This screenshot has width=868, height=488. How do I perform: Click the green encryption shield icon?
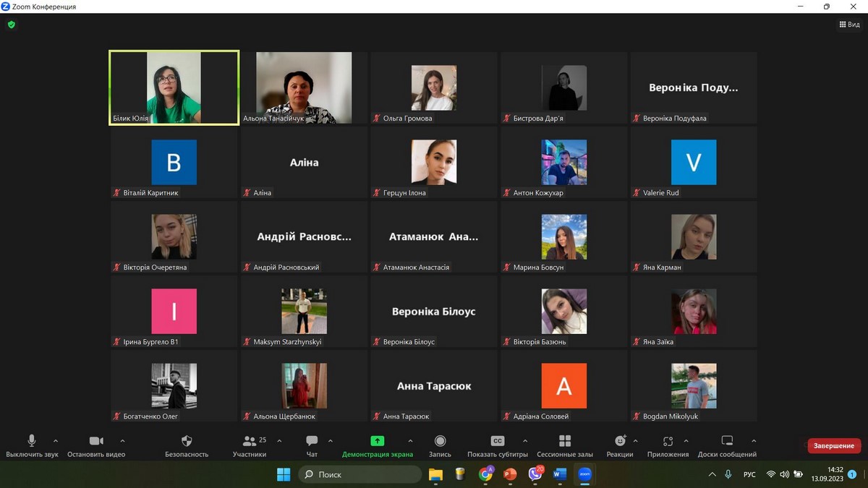click(11, 25)
